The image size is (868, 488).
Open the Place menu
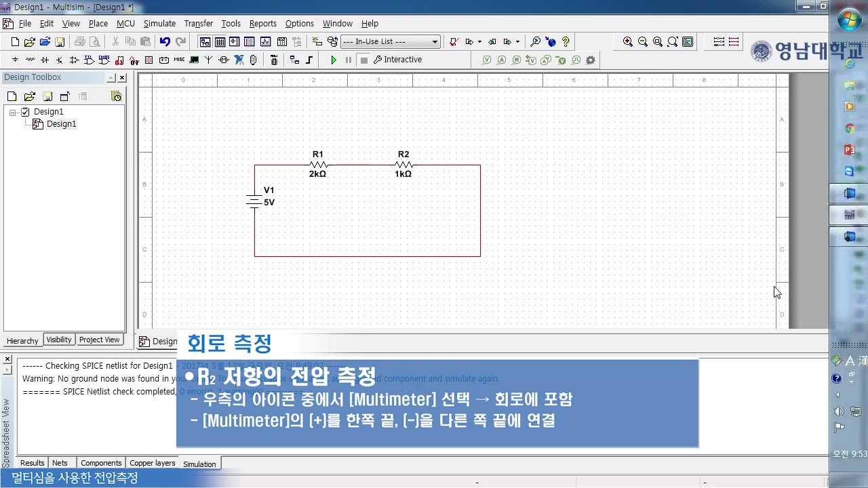click(x=98, y=23)
